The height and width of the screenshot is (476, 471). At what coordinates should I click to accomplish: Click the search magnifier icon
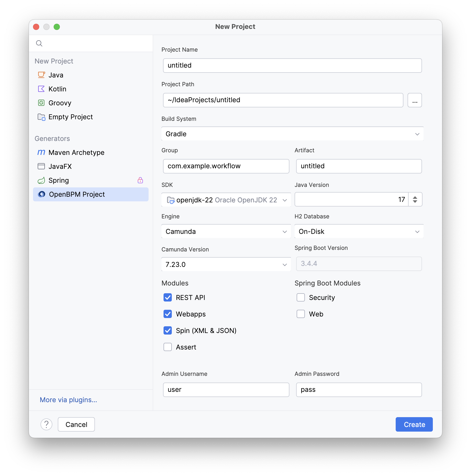[39, 43]
